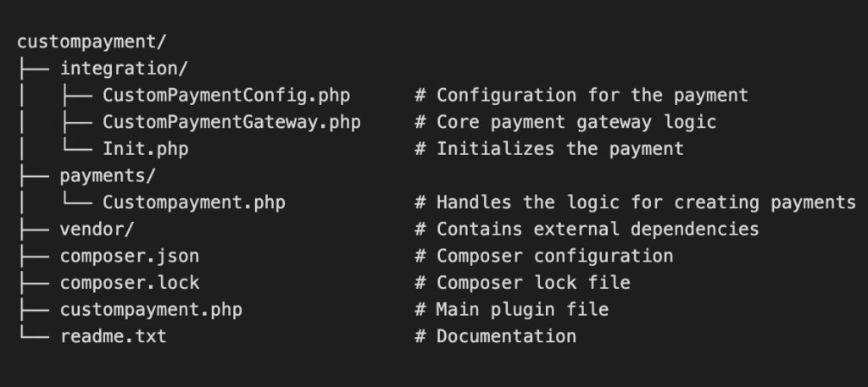Screen dimensions: 868x387
Task: Open Custompayment.php under payments
Action: click(x=193, y=202)
